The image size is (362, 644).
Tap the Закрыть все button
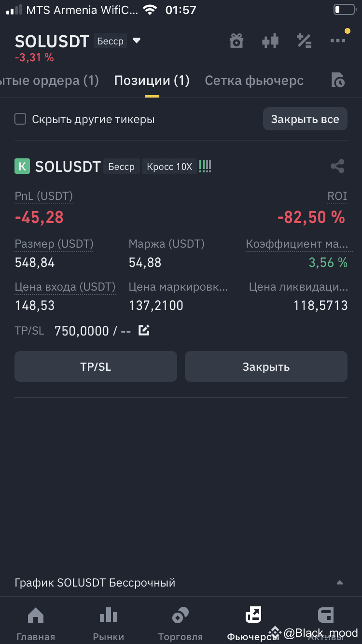pos(305,119)
